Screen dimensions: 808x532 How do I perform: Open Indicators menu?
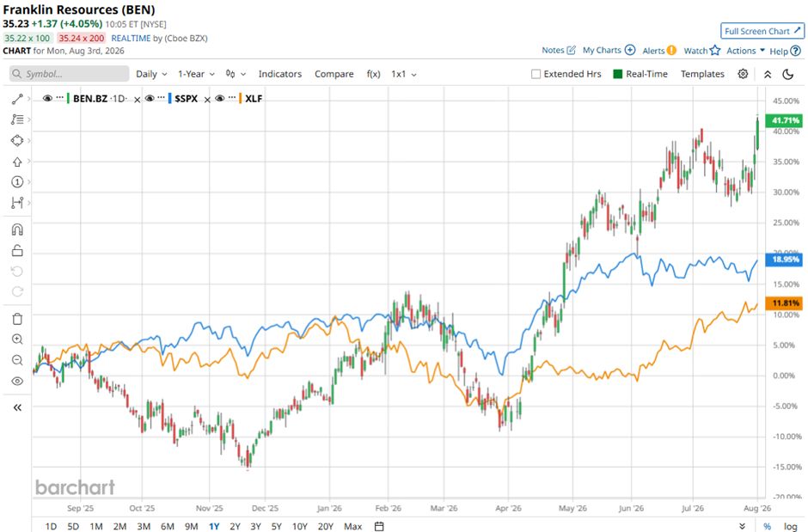point(280,74)
